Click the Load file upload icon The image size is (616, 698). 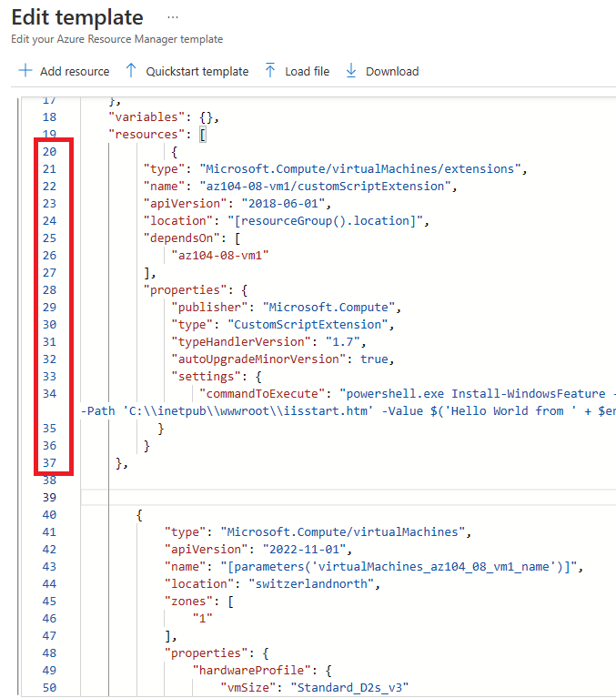[x=270, y=71]
